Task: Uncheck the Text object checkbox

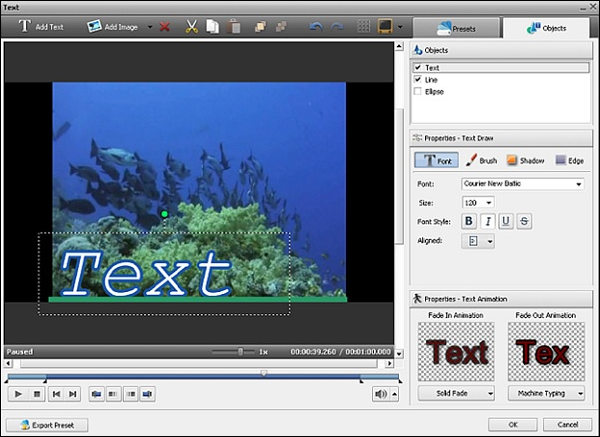Action: (x=418, y=67)
